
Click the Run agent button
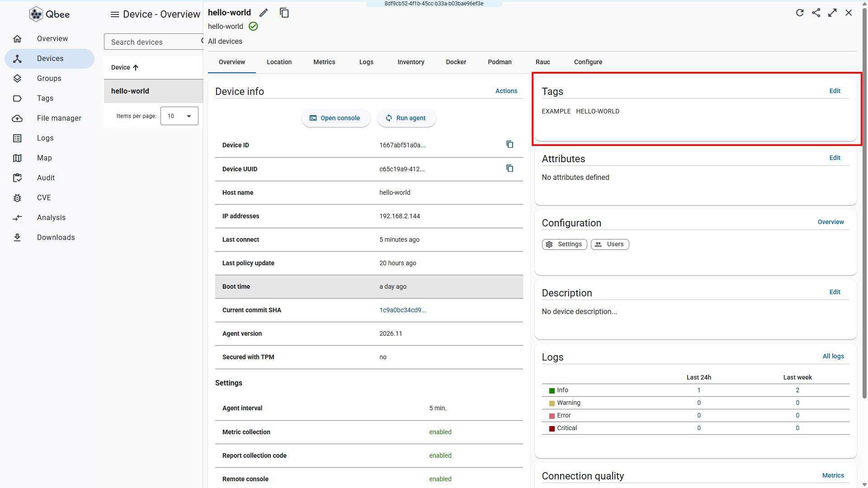[406, 118]
